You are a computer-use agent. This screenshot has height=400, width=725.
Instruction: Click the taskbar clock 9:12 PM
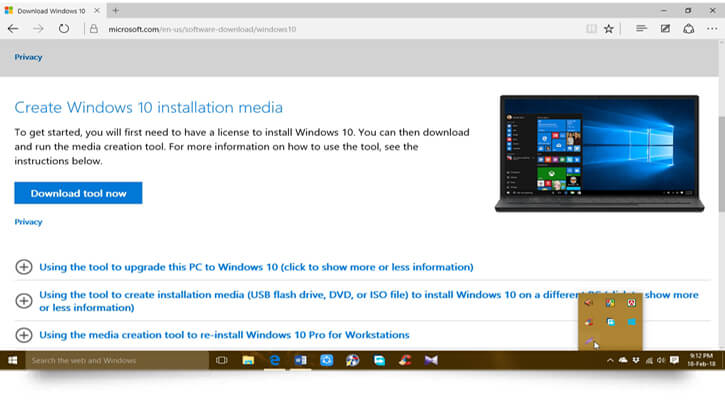pyautogui.click(x=701, y=360)
